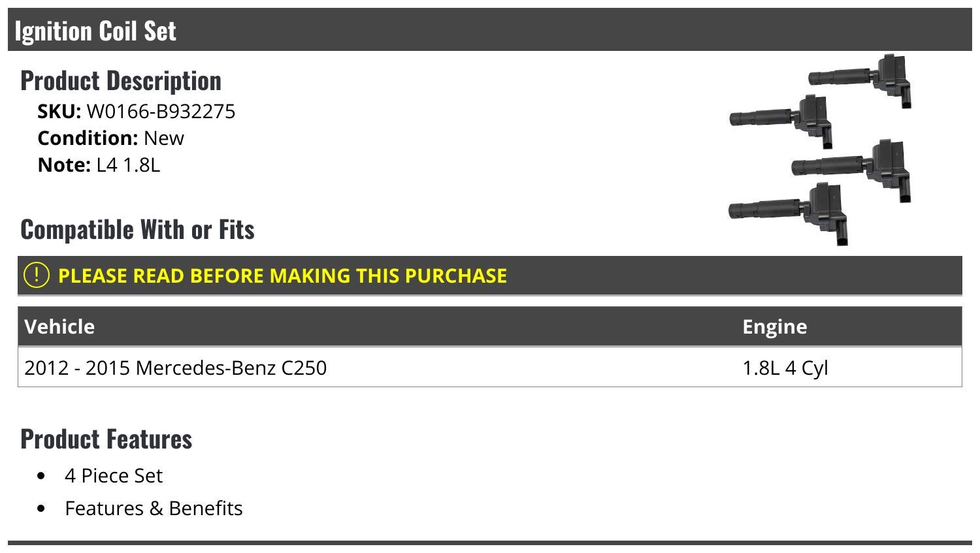The image size is (980, 553).
Task: Click the Product Features heading
Action: click(x=106, y=439)
